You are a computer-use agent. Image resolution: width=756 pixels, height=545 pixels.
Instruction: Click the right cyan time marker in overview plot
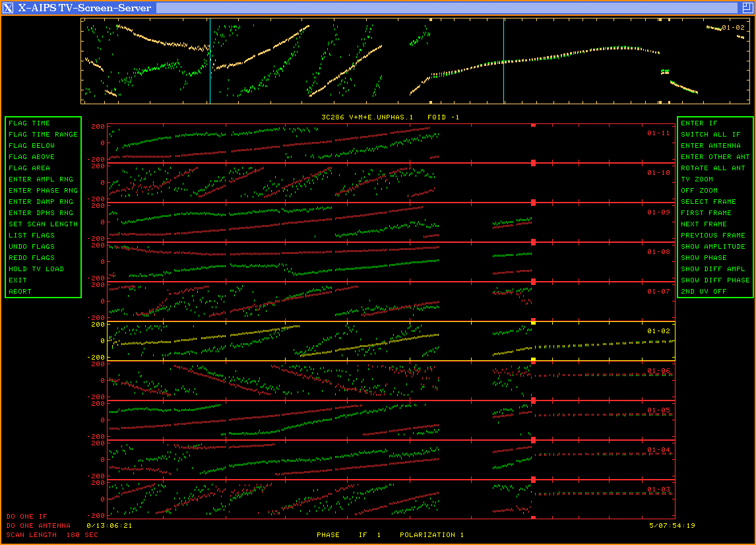504,61
